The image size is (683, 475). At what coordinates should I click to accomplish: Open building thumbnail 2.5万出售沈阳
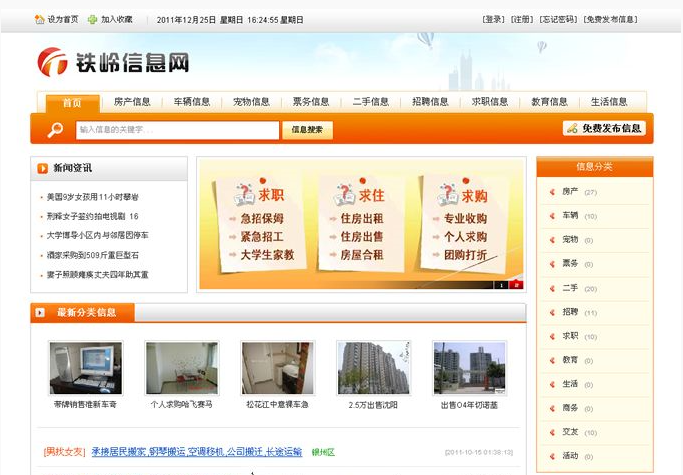point(374,368)
